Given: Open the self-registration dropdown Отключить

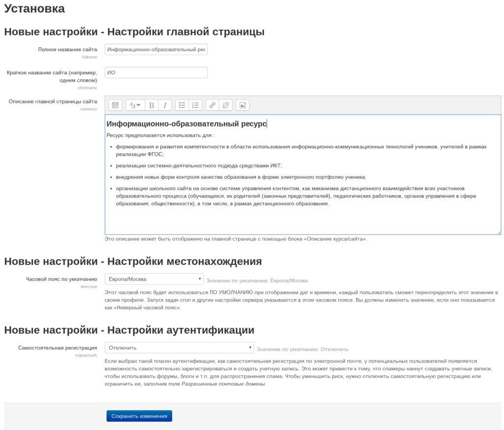Looking at the screenshot, I should tap(179, 348).
